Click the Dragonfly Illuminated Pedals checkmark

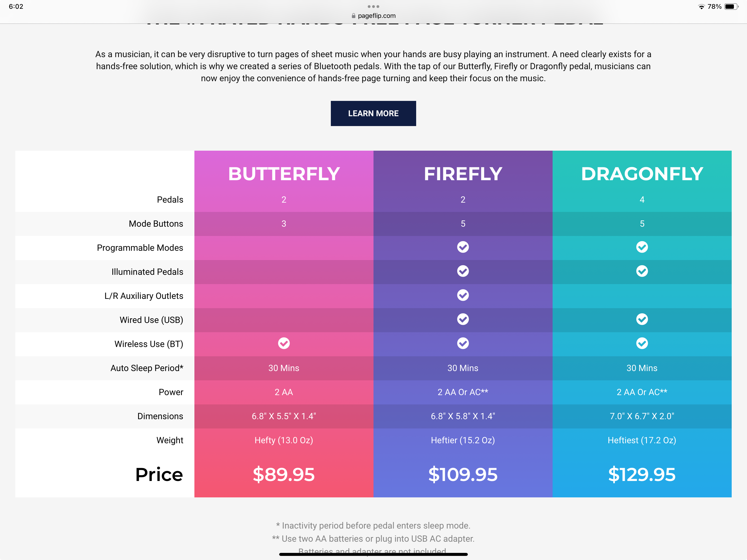click(642, 271)
